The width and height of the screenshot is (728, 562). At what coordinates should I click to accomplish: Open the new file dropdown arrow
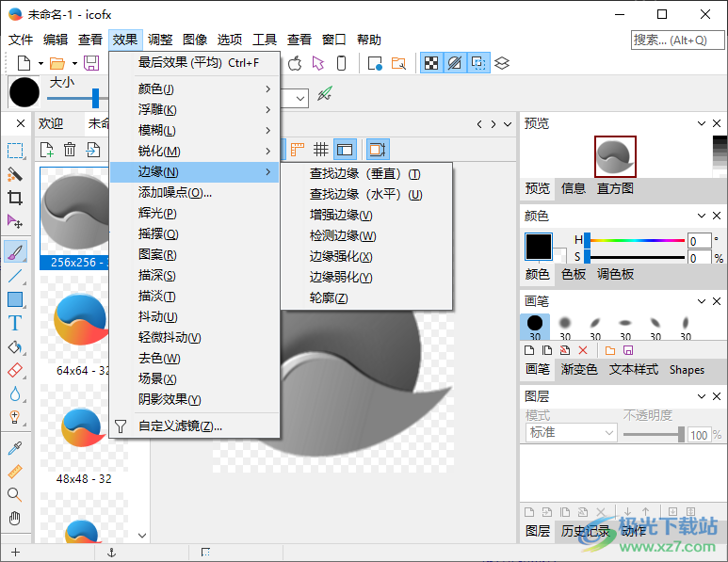pyautogui.click(x=40, y=63)
